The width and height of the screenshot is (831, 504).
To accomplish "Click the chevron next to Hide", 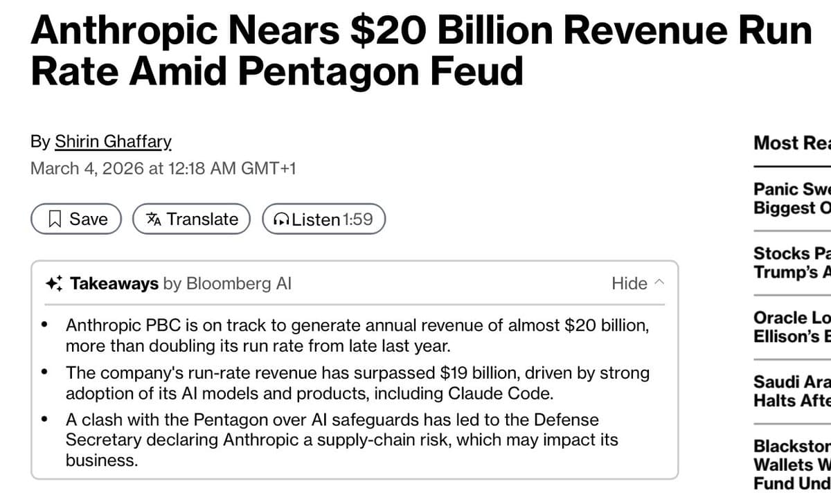I will click(659, 282).
